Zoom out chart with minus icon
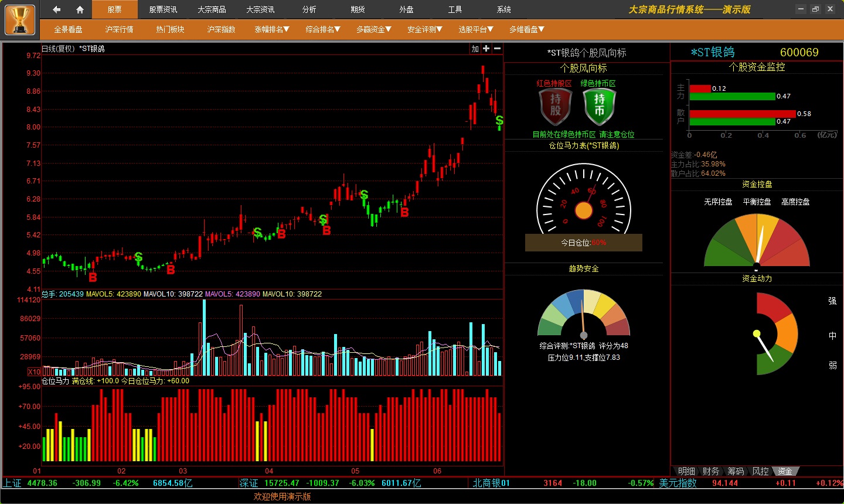 [x=497, y=49]
